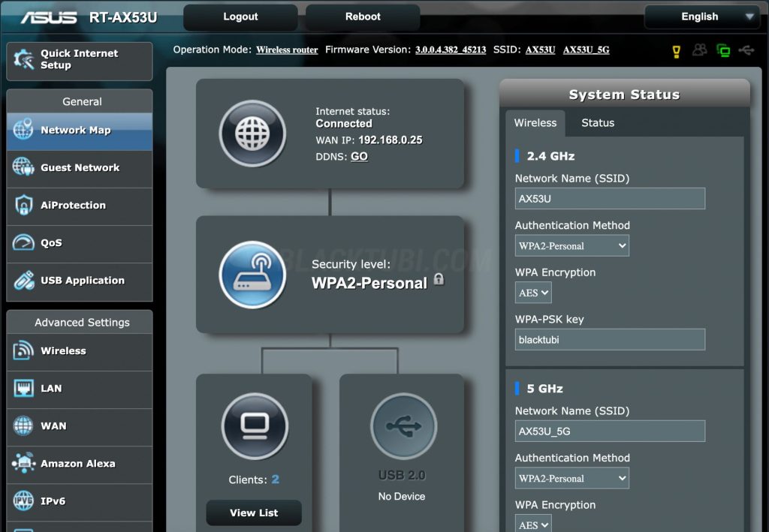Click the 5 GHz band heading
This screenshot has width=769, height=532.
click(x=544, y=389)
